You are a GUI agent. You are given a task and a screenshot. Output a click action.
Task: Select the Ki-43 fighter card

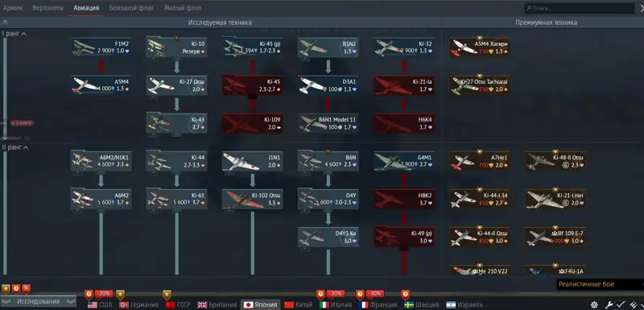click(176, 122)
